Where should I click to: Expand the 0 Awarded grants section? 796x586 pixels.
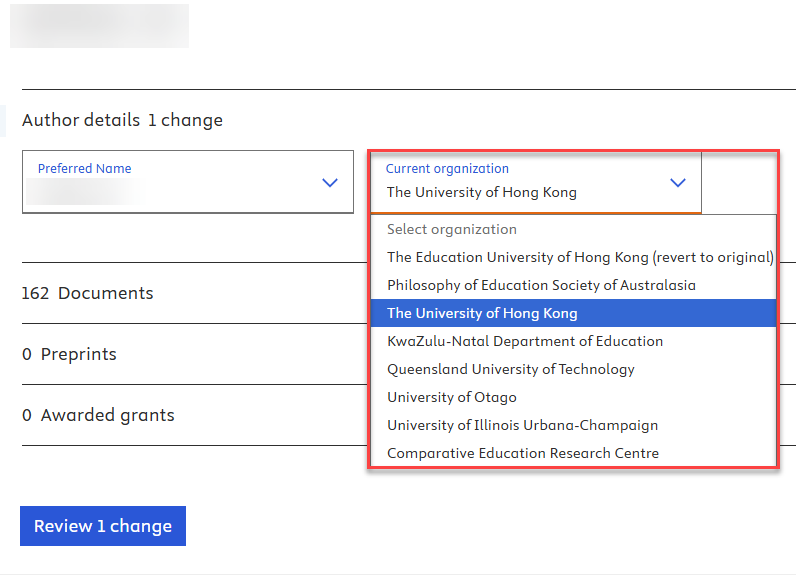tap(98, 415)
